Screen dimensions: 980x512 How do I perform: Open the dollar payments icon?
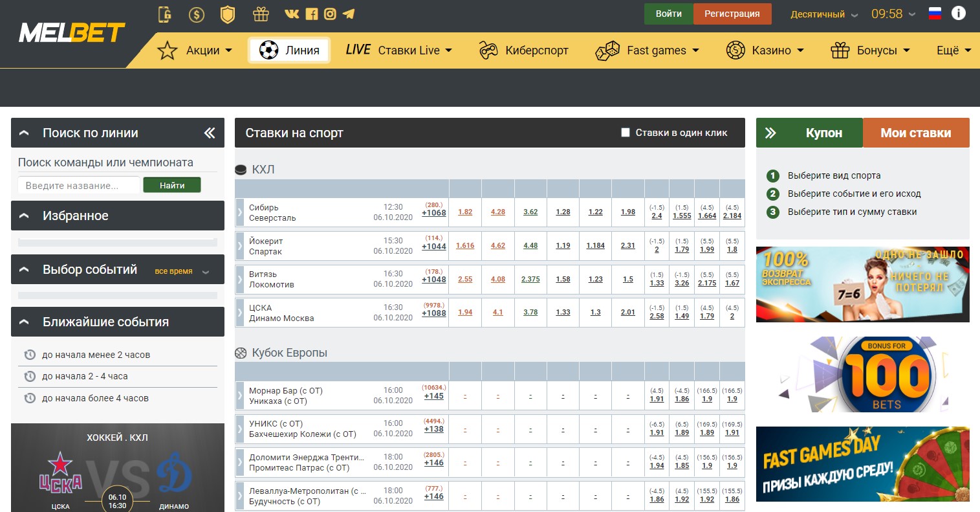(196, 14)
